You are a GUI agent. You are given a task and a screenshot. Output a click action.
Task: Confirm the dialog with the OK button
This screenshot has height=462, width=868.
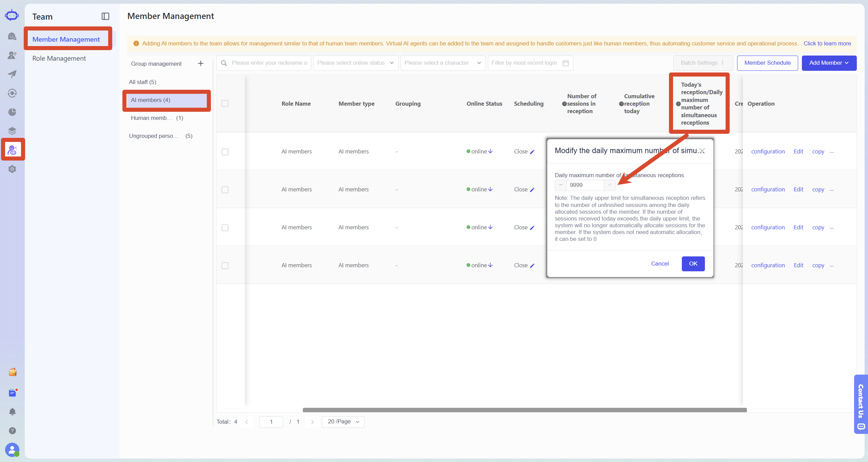[693, 264]
